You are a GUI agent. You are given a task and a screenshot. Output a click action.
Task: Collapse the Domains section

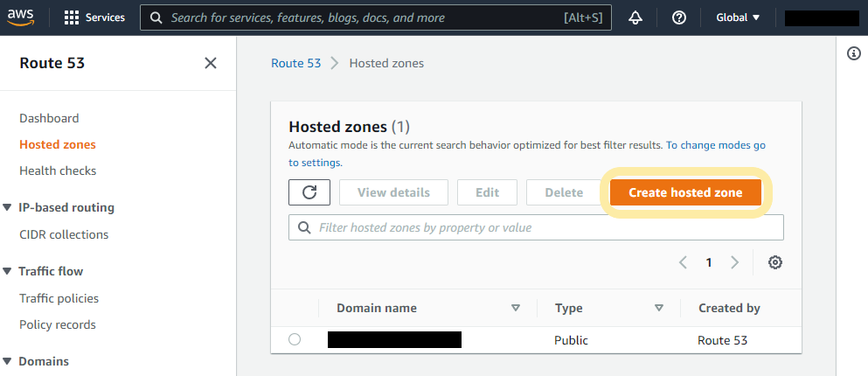pyautogui.click(x=7, y=362)
